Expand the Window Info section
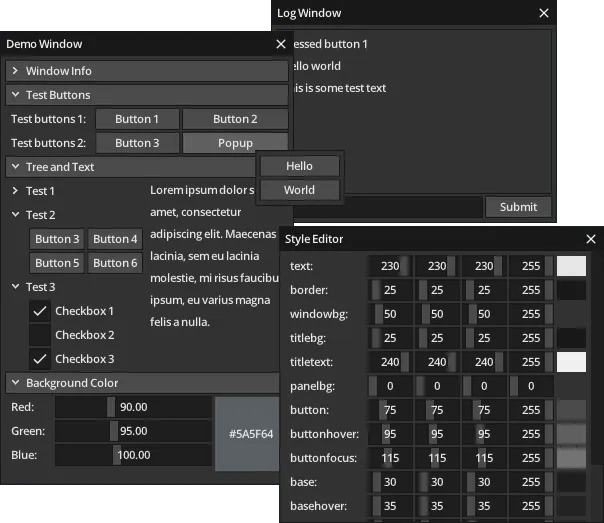The height and width of the screenshot is (523, 604). 147,71
